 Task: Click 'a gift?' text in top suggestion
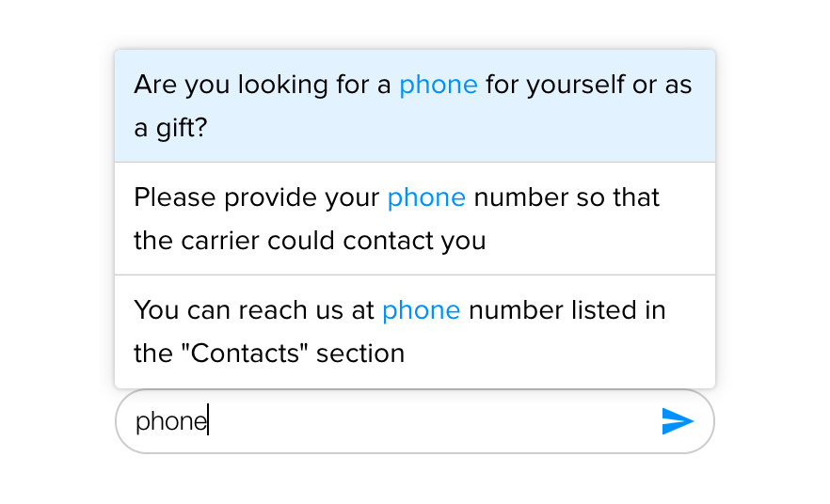pyautogui.click(x=169, y=128)
